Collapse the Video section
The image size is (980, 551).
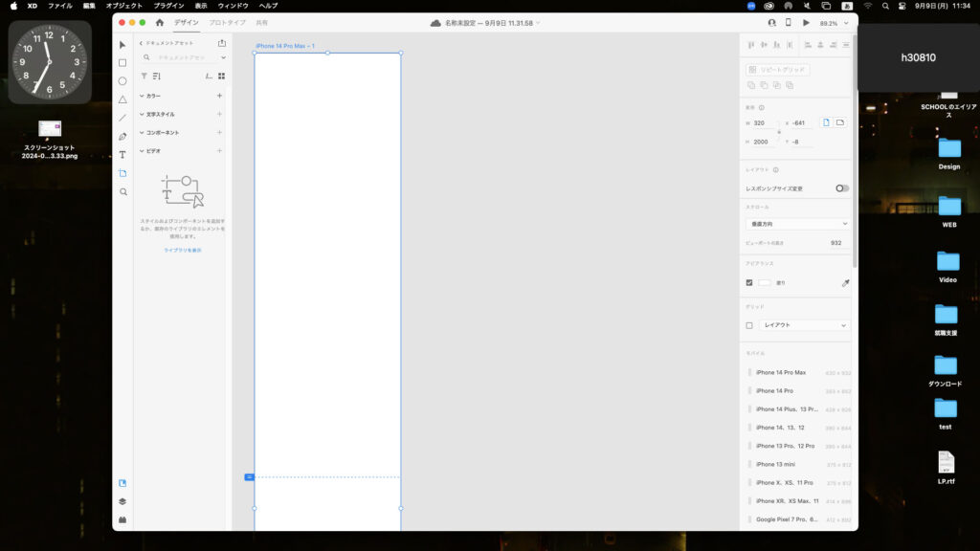(142, 151)
